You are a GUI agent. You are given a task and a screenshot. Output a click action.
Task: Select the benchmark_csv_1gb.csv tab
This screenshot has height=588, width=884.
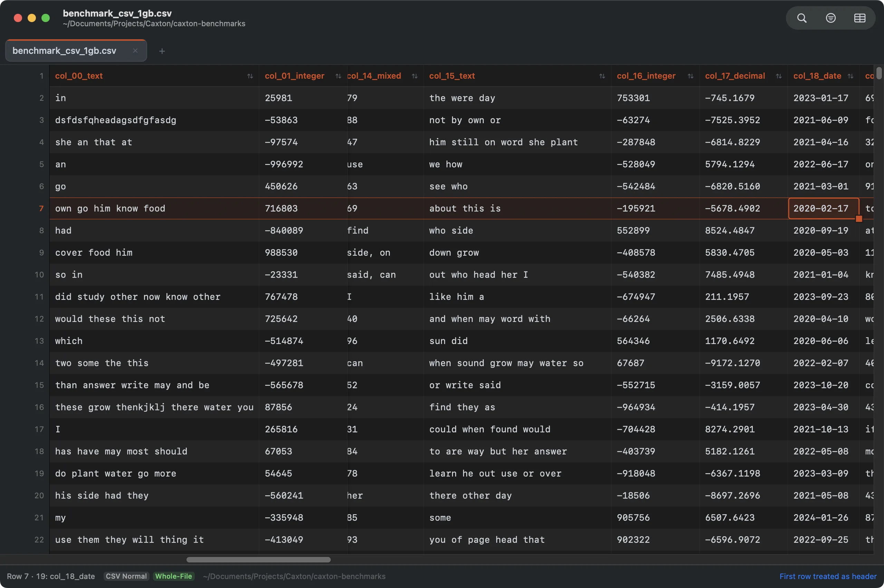(76, 51)
